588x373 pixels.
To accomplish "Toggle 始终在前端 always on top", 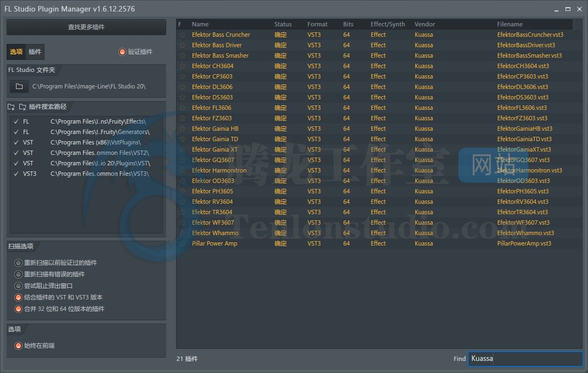I will (x=18, y=346).
